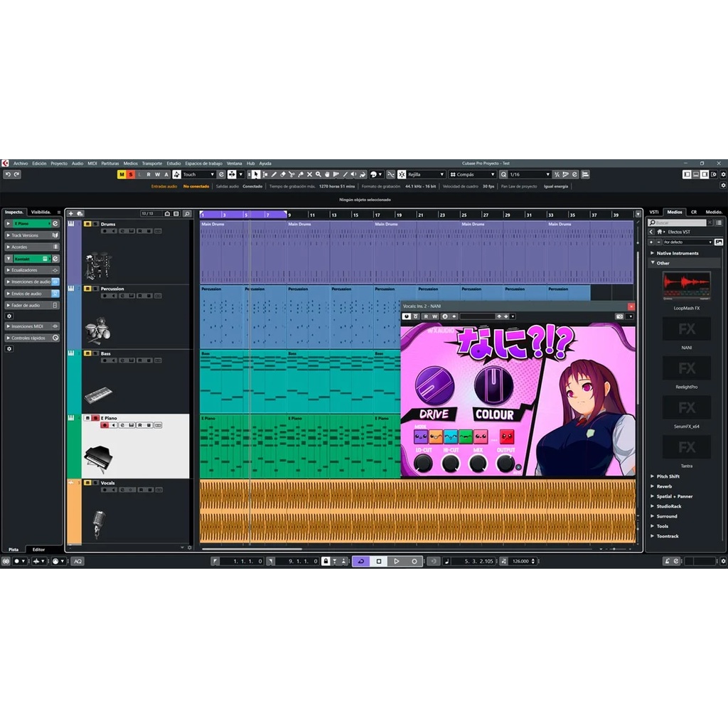The width and height of the screenshot is (728, 728).
Task: Click the Undo arrow in the toolbar
Action: (7, 174)
